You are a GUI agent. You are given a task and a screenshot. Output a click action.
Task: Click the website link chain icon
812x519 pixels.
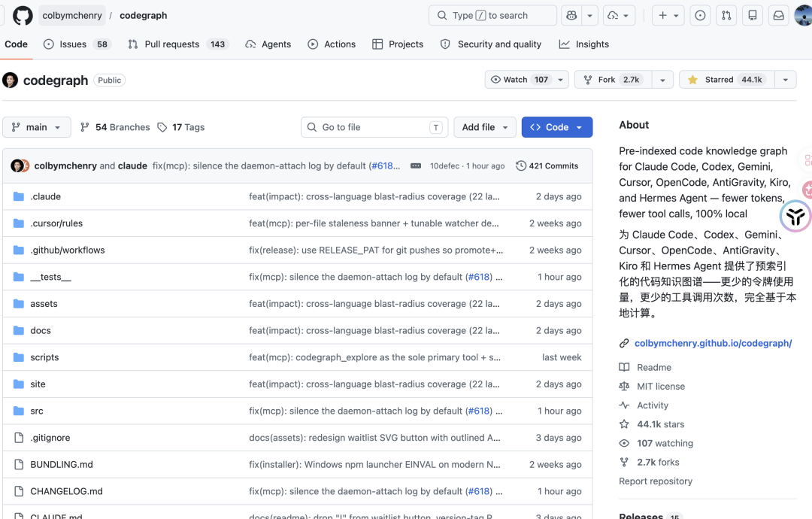point(624,344)
